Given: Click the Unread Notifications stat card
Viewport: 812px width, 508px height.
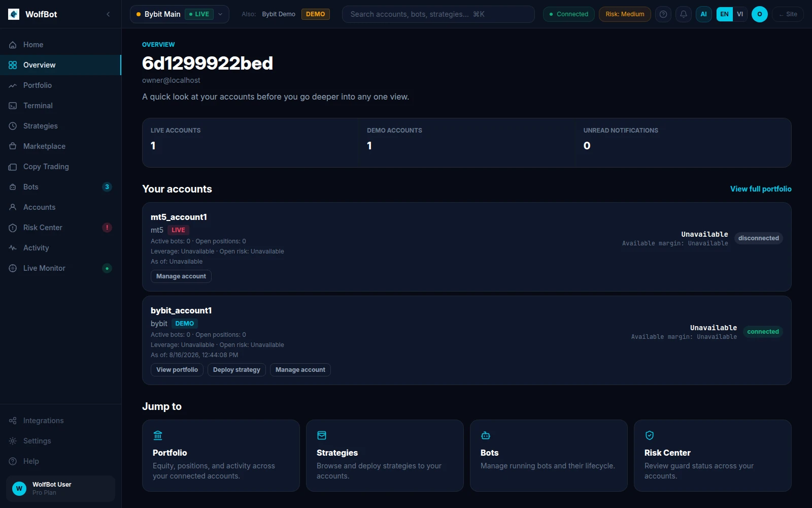Looking at the screenshot, I should [x=683, y=143].
